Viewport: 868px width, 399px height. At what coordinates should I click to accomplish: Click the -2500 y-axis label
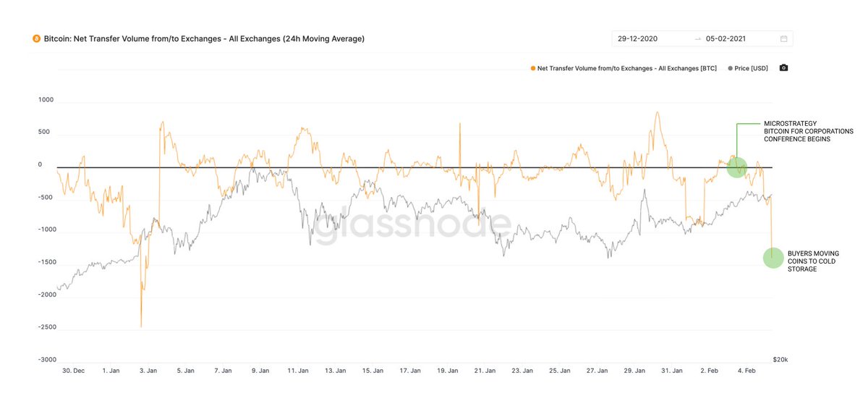[x=46, y=327]
